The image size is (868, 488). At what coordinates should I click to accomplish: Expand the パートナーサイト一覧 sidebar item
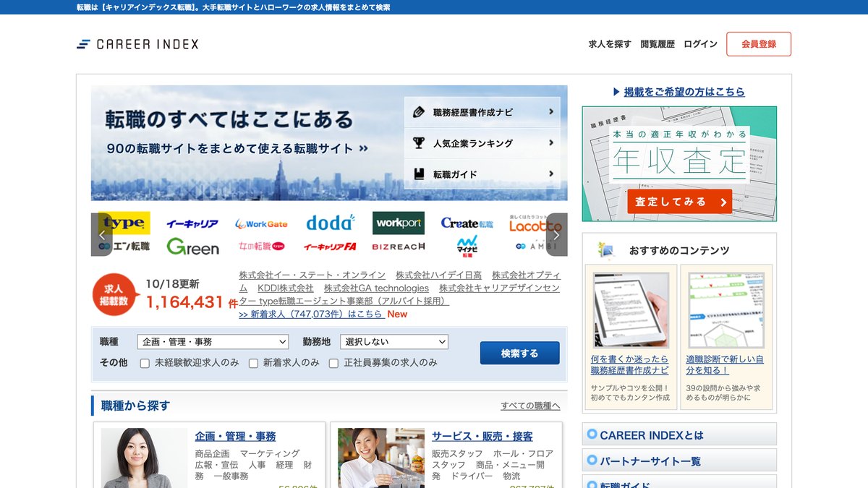(679, 461)
